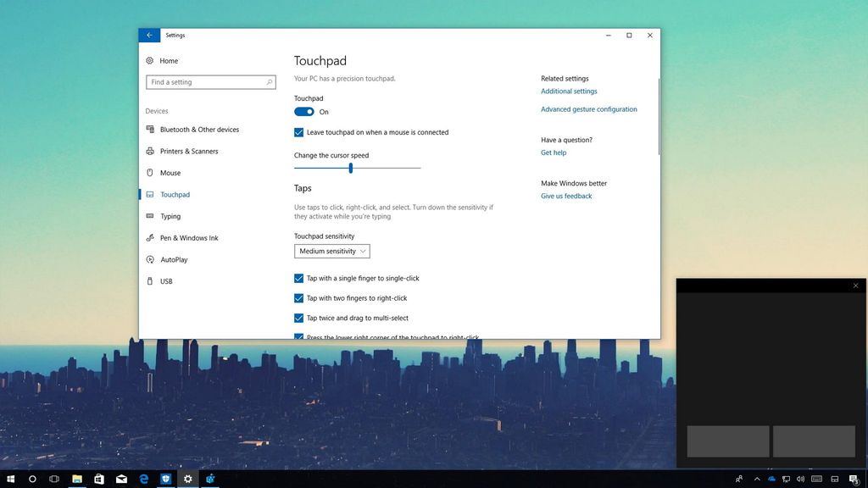Image resolution: width=868 pixels, height=488 pixels.
Task: Click the back arrow in Settings
Action: click(149, 35)
